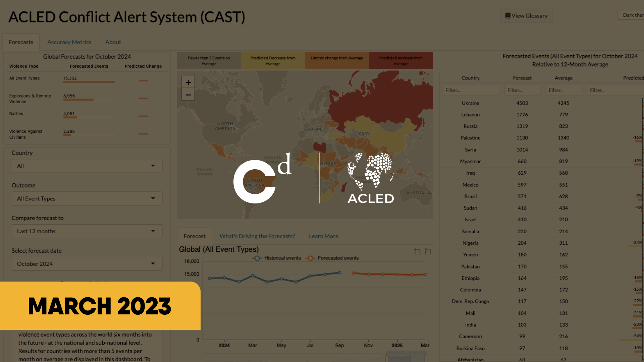
Task: Click the Forecast column filter field
Action: point(522,90)
